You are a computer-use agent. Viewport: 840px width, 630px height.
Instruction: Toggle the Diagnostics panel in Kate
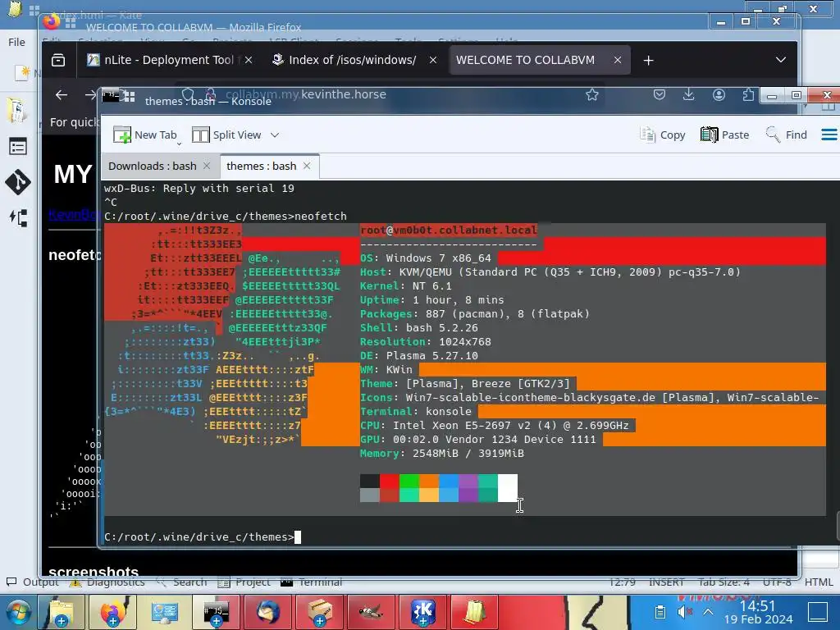tap(107, 582)
